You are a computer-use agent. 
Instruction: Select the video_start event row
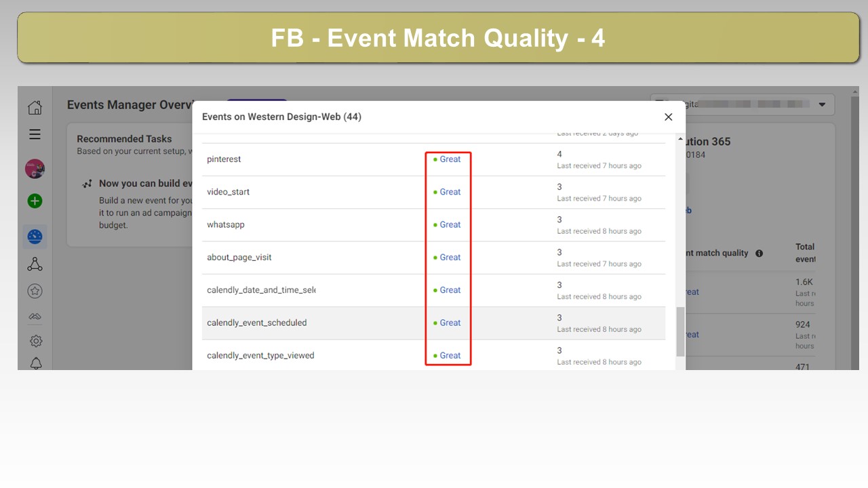tap(434, 192)
